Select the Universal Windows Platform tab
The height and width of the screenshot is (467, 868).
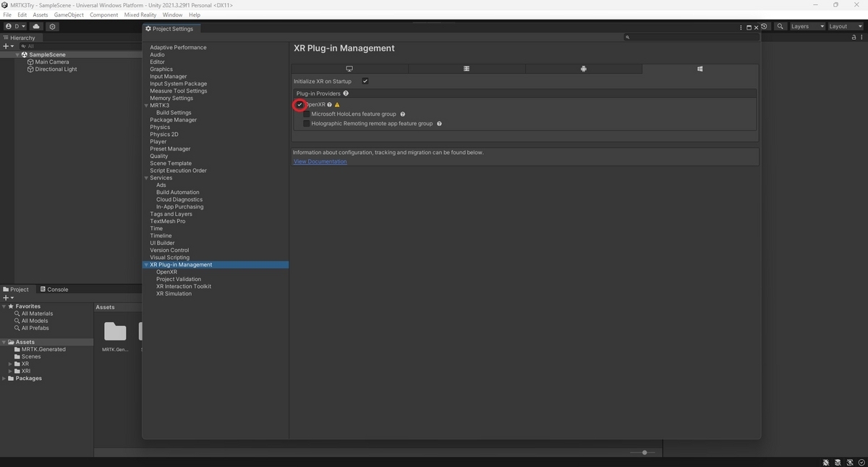699,69
